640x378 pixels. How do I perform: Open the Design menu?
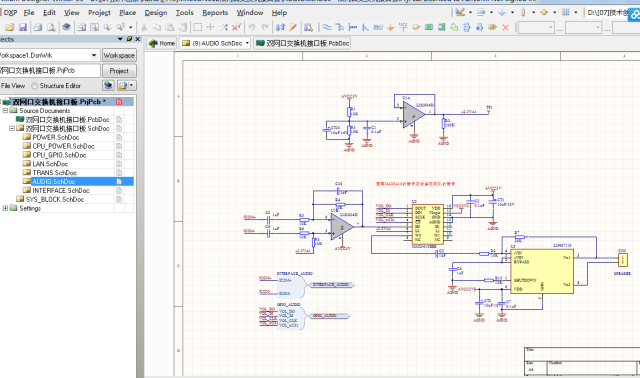(156, 13)
